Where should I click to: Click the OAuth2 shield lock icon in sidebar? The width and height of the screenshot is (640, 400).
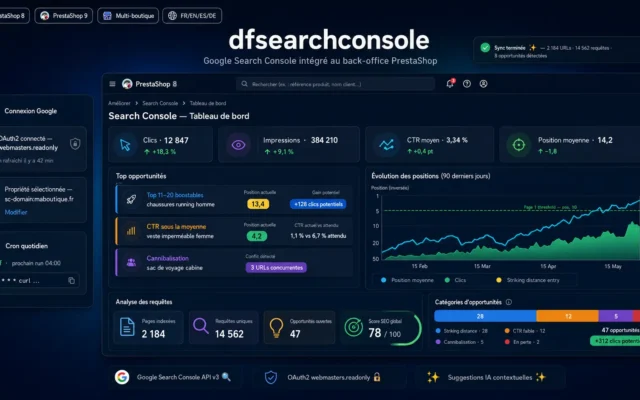pos(75,144)
